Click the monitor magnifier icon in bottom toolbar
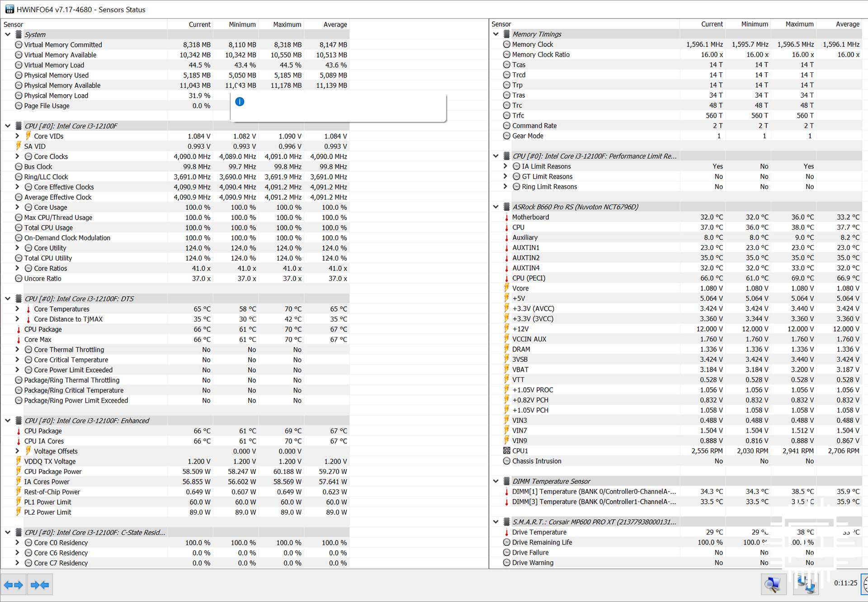This screenshot has height=602, width=868. pyautogui.click(x=773, y=584)
